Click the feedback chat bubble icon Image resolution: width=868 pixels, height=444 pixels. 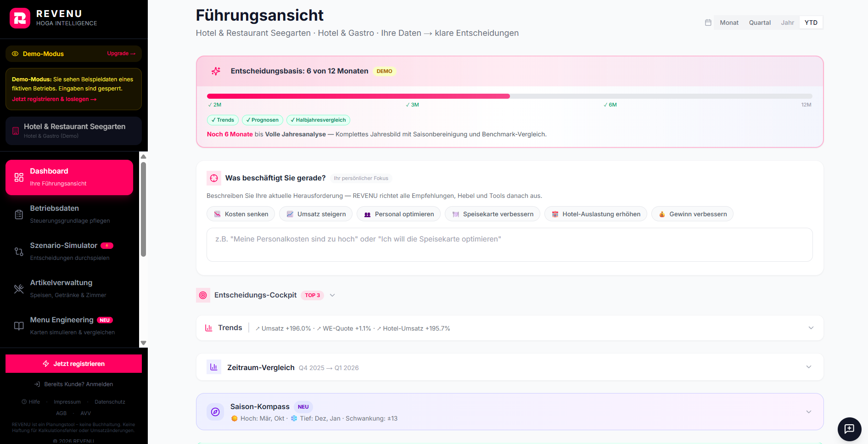point(849,429)
